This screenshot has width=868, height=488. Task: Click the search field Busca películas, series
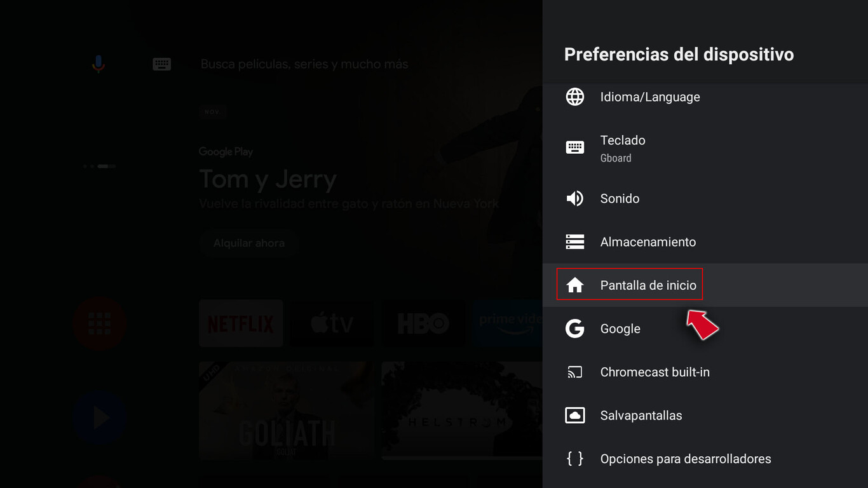(304, 64)
